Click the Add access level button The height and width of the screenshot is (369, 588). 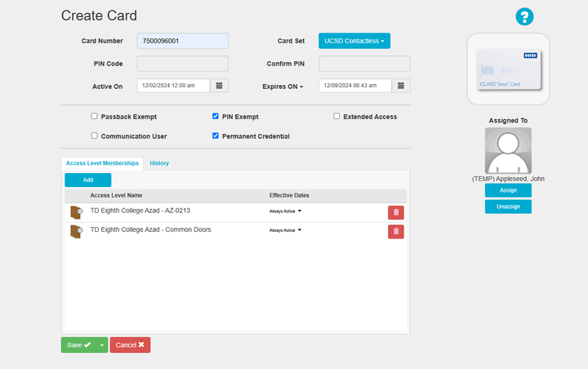(88, 180)
